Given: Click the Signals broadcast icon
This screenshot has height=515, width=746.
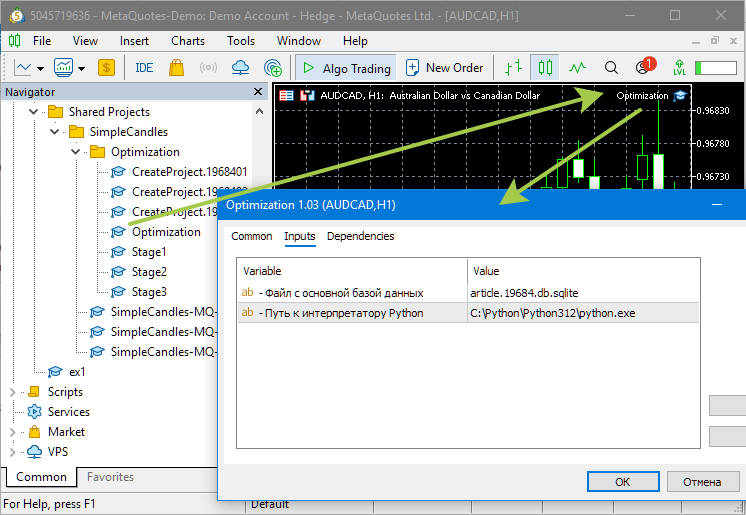Looking at the screenshot, I should [208, 68].
